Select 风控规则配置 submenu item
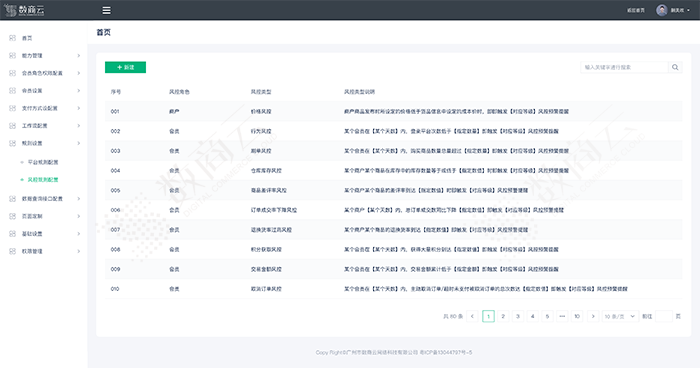The width and height of the screenshot is (700, 368). pyautogui.click(x=43, y=180)
